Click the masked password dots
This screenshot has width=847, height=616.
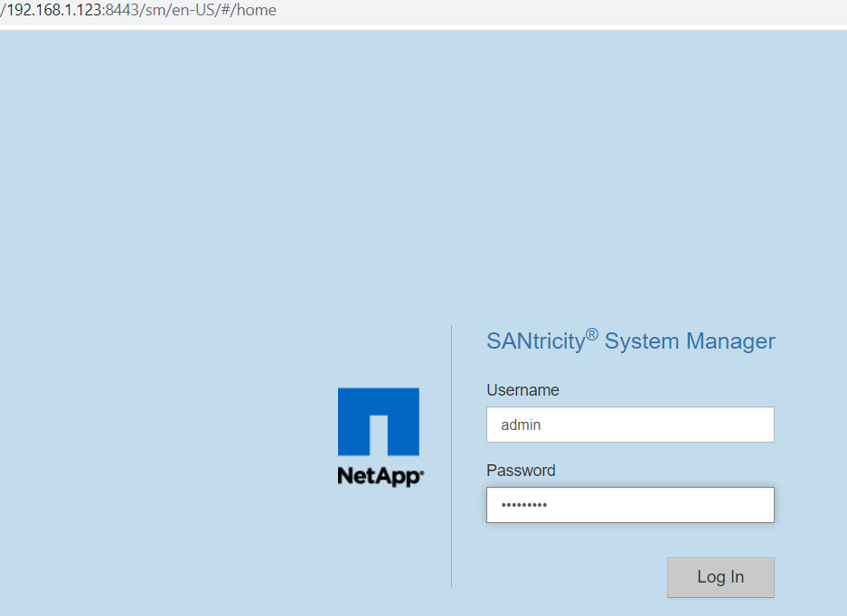[523, 505]
